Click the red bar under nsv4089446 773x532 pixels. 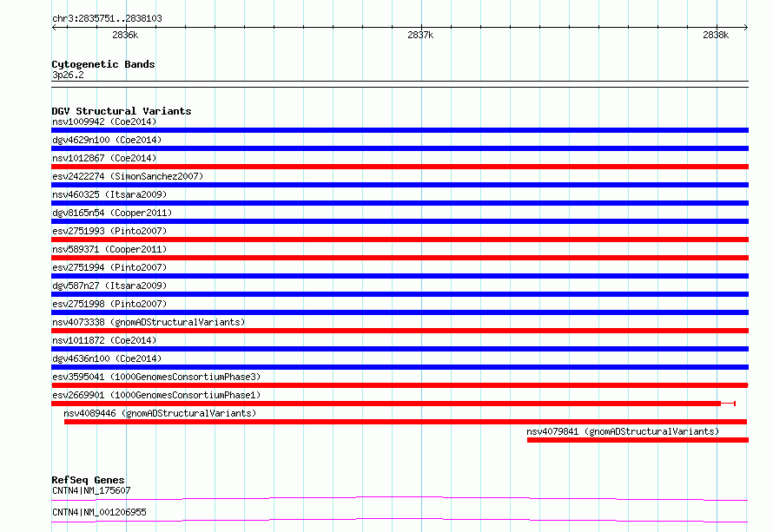(x=406, y=422)
